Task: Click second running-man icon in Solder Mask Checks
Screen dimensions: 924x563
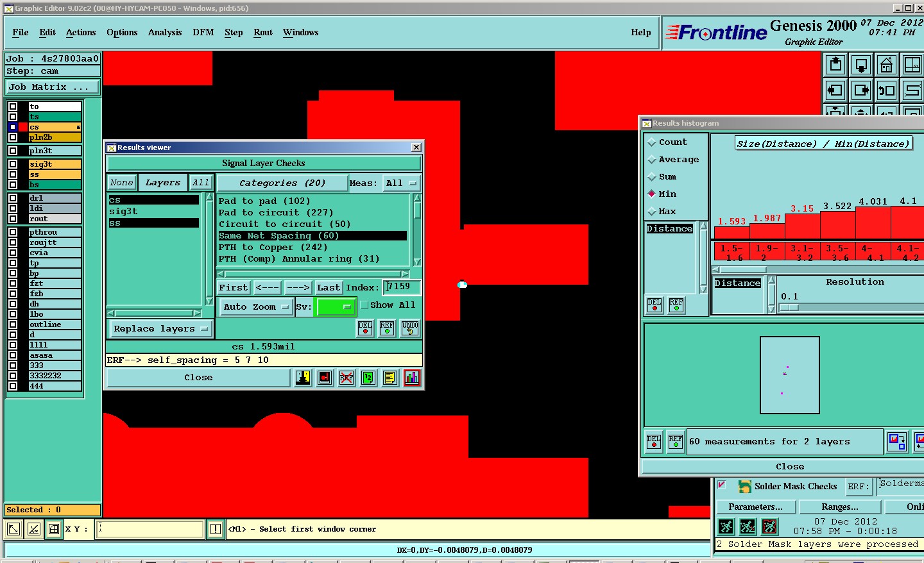Action: 748,527
